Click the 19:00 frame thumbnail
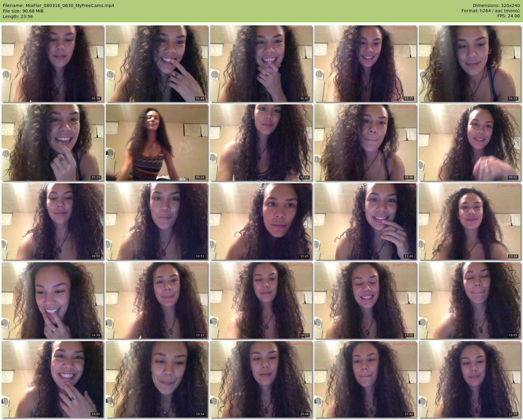Viewport: 523px width, 420px height. click(53, 379)
